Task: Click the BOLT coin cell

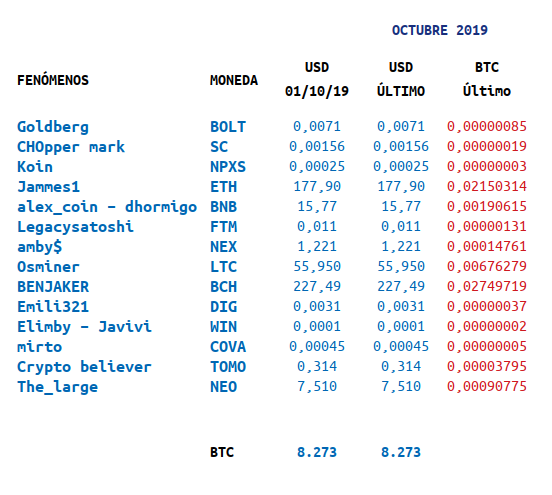Action: click(x=228, y=127)
